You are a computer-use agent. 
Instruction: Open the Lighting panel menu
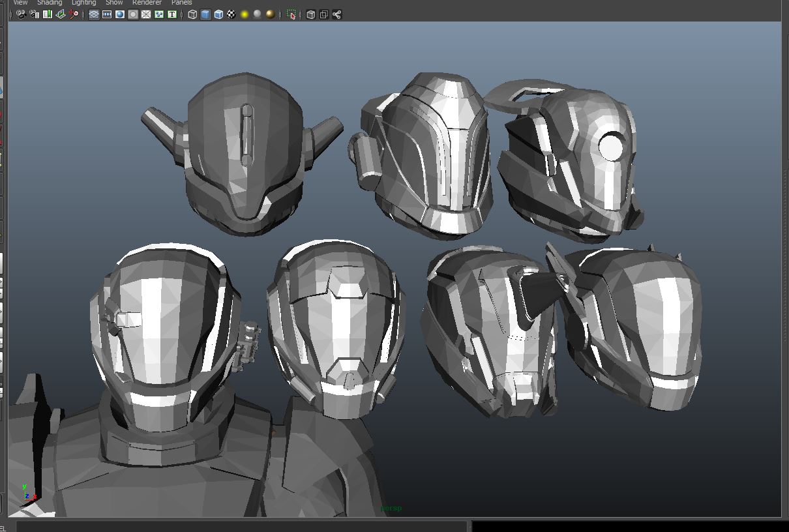[x=83, y=3]
